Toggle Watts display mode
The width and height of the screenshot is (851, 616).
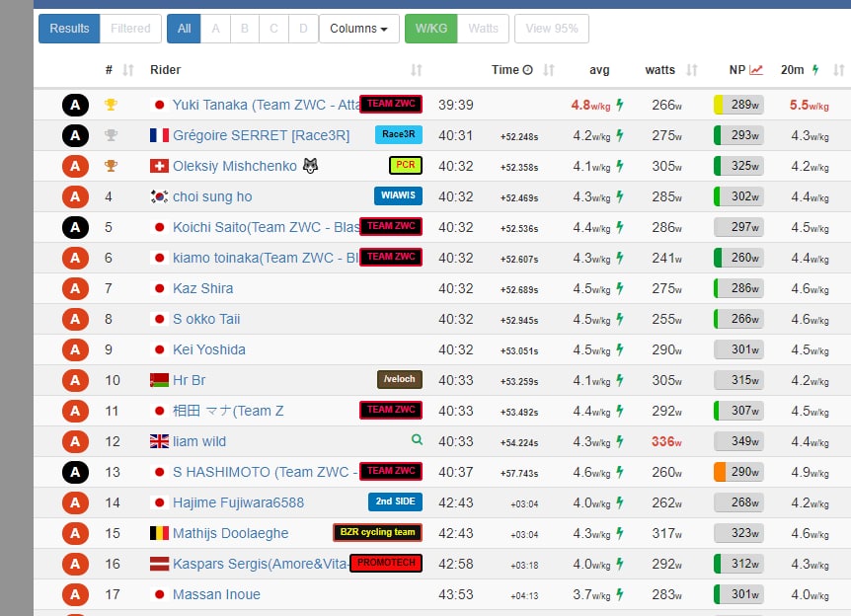coord(483,29)
